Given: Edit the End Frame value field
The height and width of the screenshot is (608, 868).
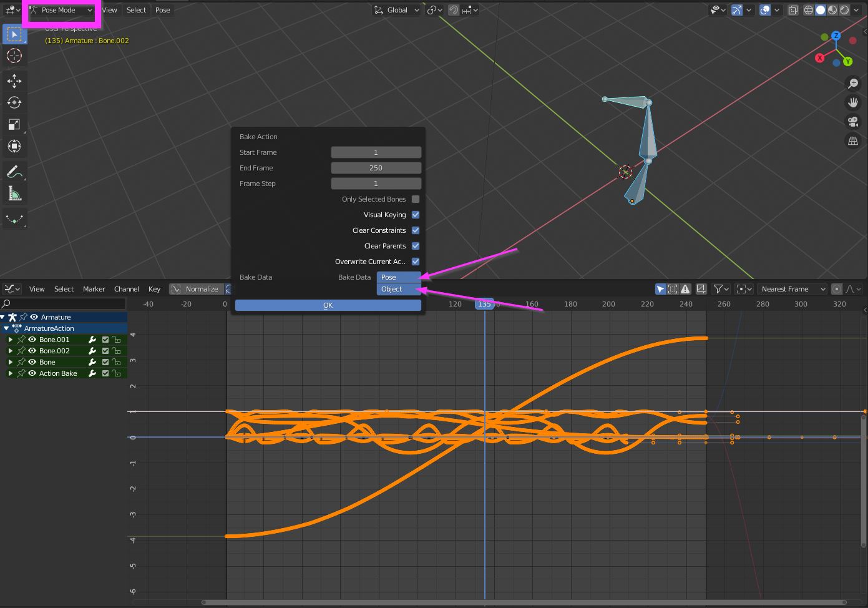Looking at the screenshot, I should 376,167.
